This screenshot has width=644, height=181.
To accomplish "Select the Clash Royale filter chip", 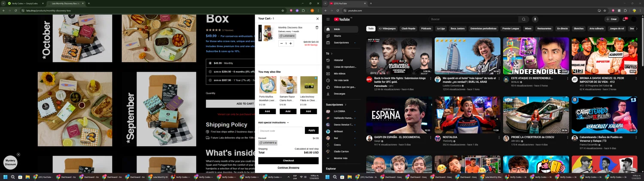I will tap(408, 29).
